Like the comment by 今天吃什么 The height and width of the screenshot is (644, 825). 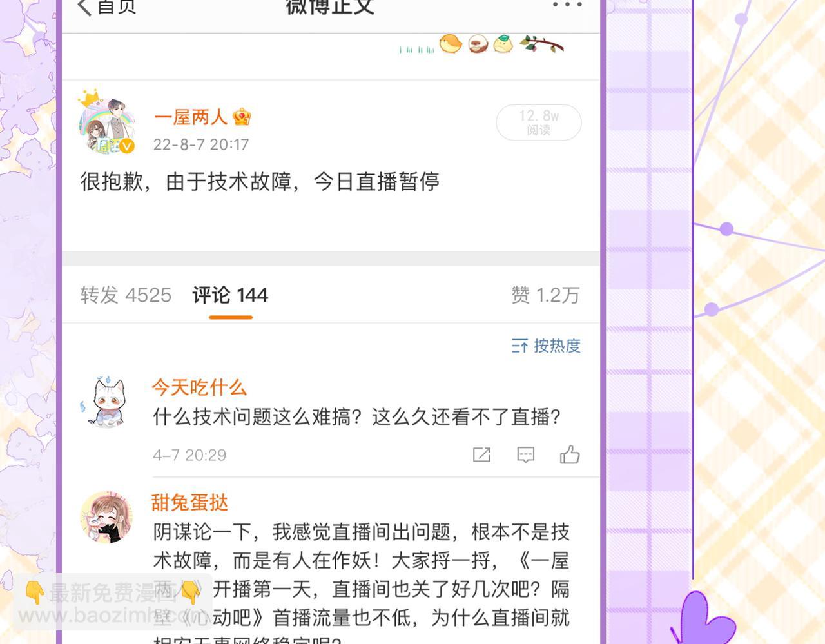[570, 454]
